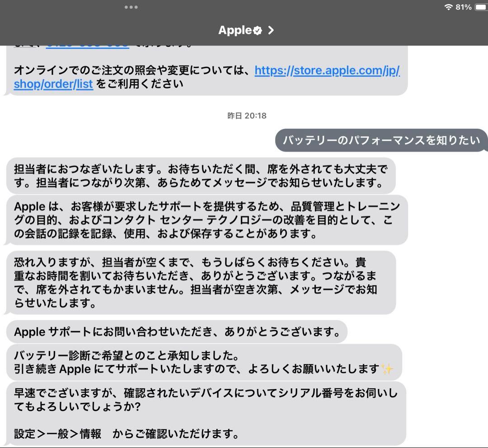Tap your blue message about battery performance
The image size is (488, 448).
[382, 140]
